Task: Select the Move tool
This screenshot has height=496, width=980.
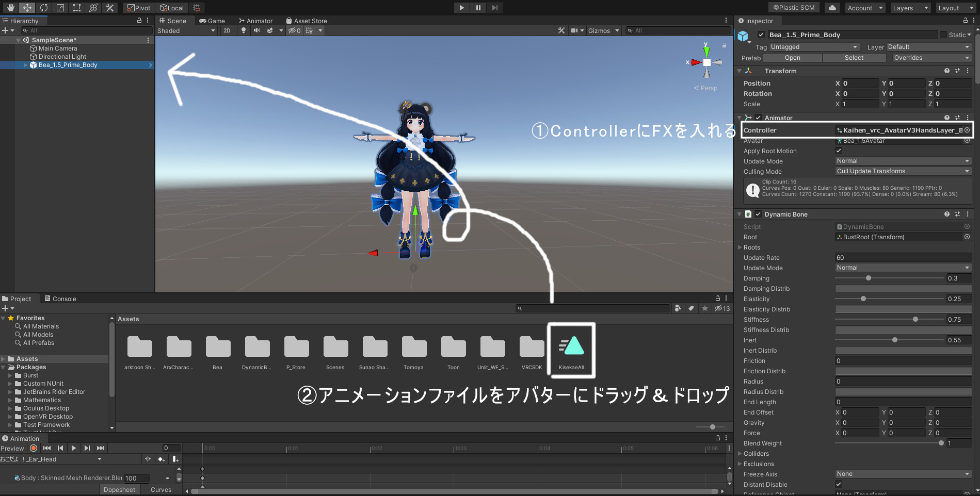Action: [27, 8]
